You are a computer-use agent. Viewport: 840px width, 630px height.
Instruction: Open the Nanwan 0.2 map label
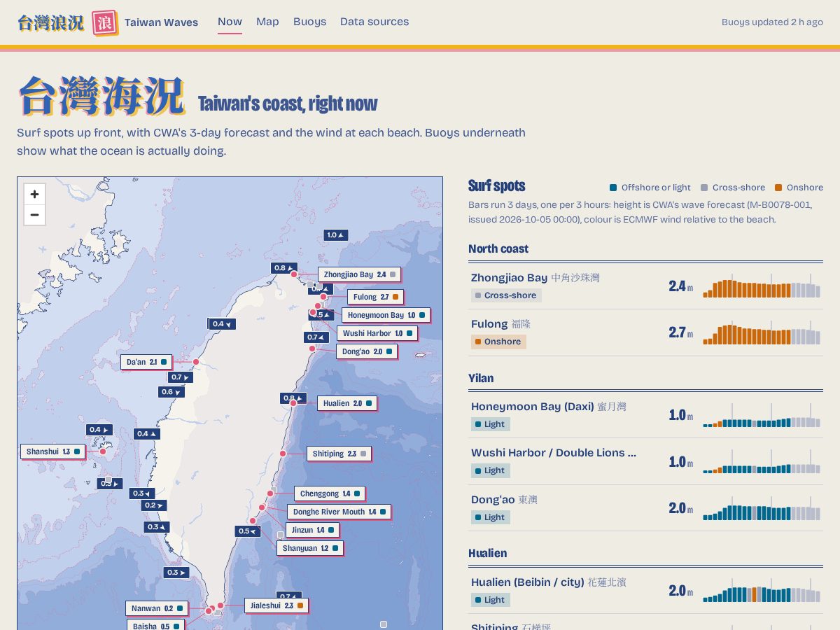[157, 609]
